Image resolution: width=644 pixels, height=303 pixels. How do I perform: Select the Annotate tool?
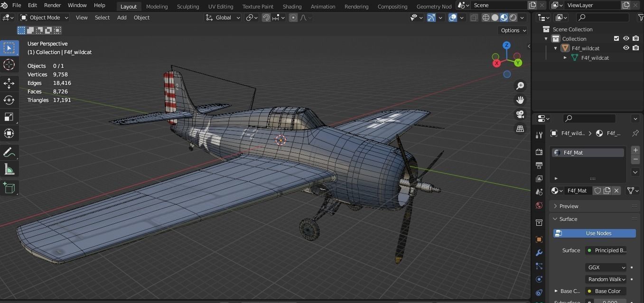click(9, 152)
